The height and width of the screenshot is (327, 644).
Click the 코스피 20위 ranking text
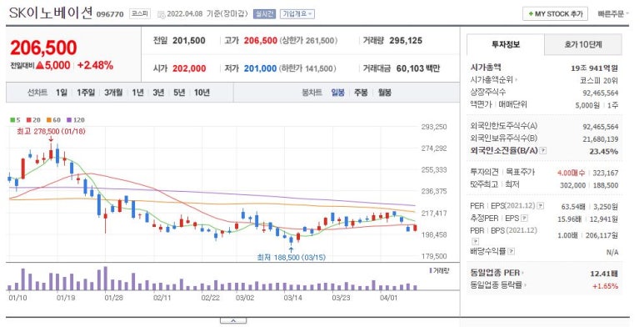[598, 80]
